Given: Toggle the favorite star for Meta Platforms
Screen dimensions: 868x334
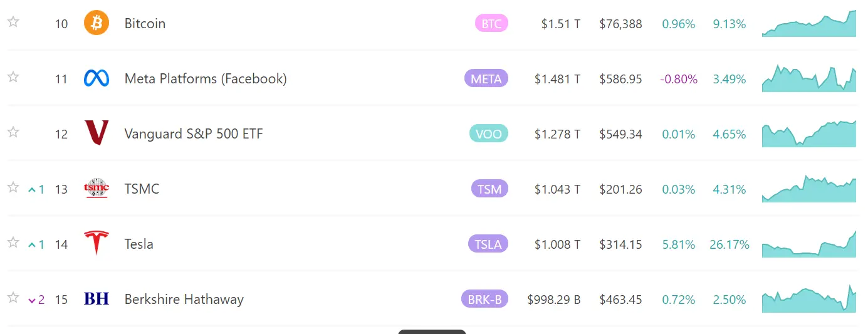Looking at the screenshot, I should (x=13, y=77).
